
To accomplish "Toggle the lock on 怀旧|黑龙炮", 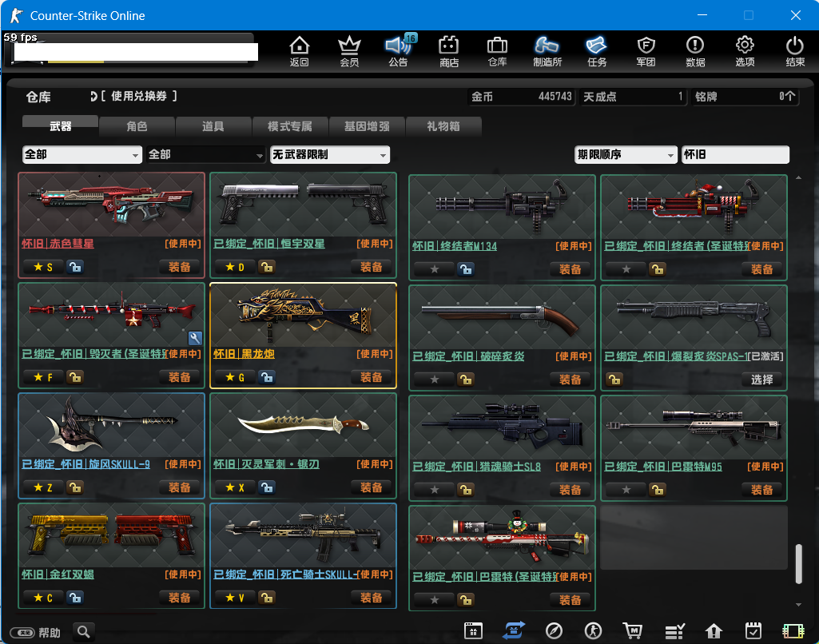I will 267,378.
